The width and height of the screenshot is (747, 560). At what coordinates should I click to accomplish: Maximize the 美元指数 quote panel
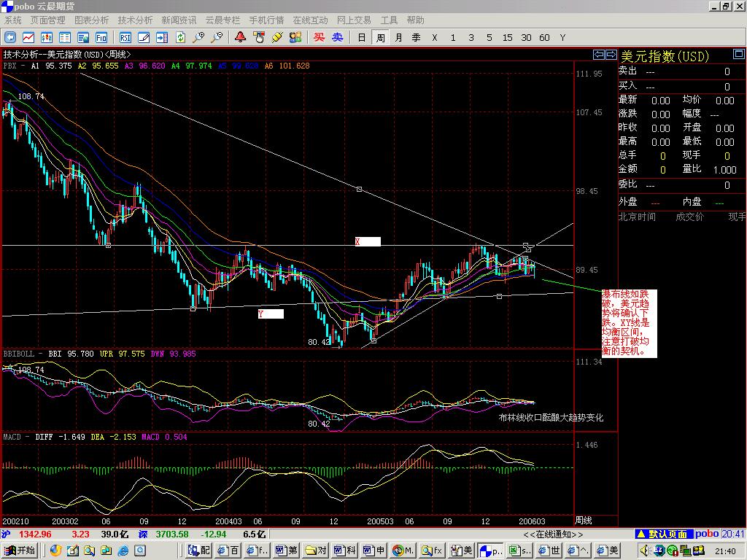(738, 54)
